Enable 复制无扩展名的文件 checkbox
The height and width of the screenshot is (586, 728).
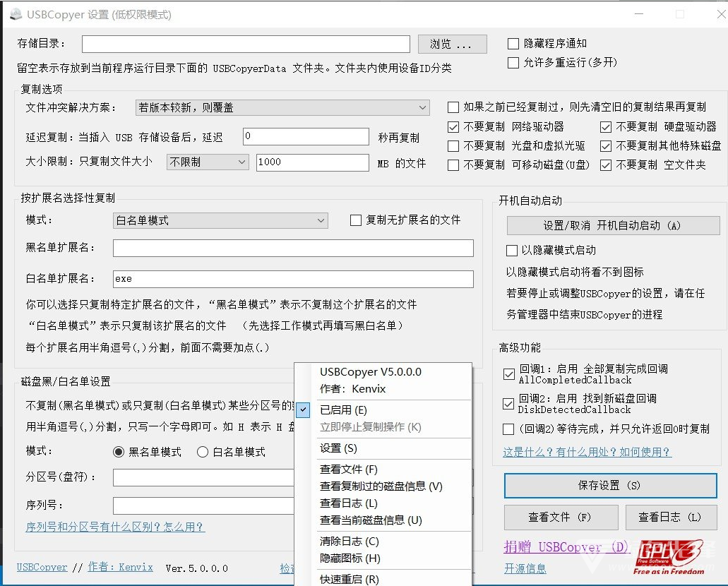coord(356,220)
